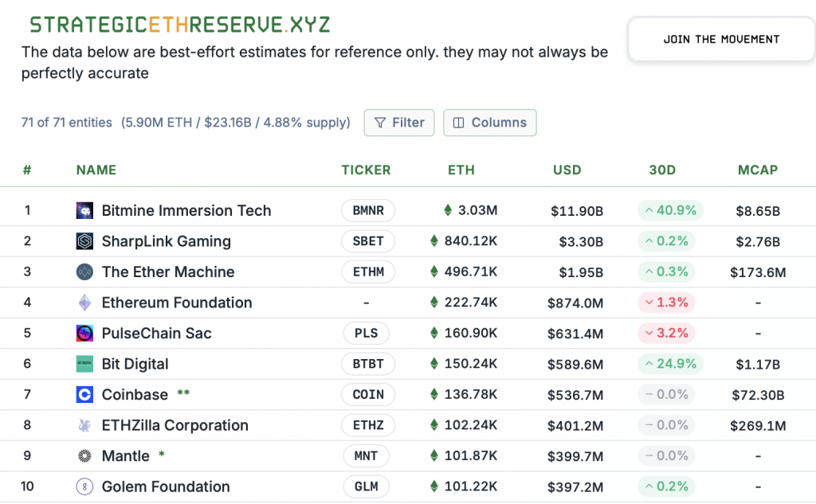
Task: Open the Columns selector
Action: pyautogui.click(x=490, y=123)
